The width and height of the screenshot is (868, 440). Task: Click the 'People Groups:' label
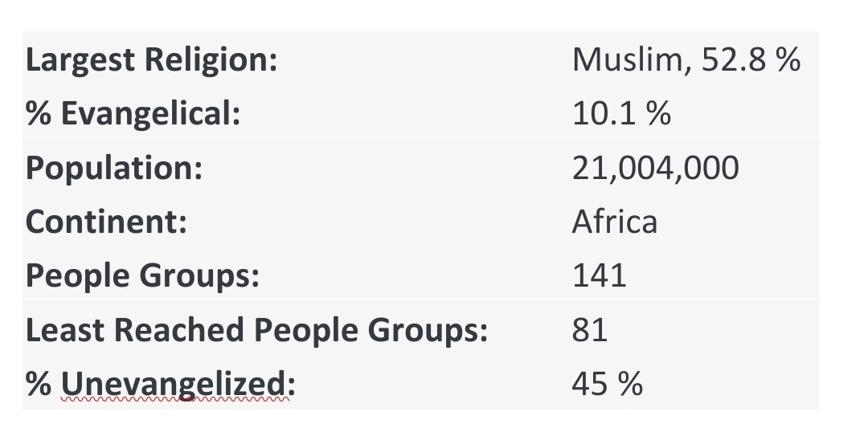[x=142, y=276]
